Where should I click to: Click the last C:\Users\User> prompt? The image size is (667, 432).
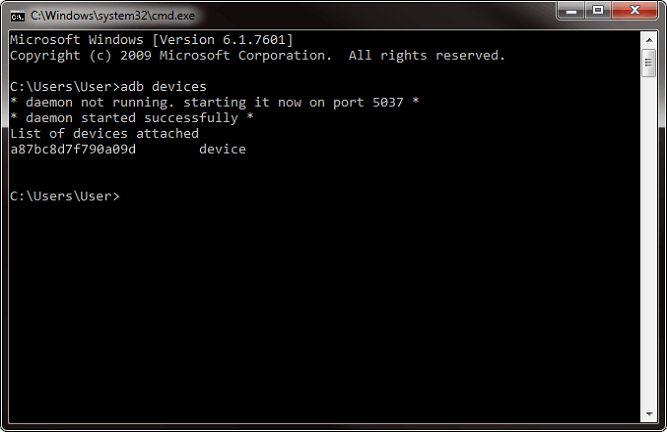click(65, 196)
